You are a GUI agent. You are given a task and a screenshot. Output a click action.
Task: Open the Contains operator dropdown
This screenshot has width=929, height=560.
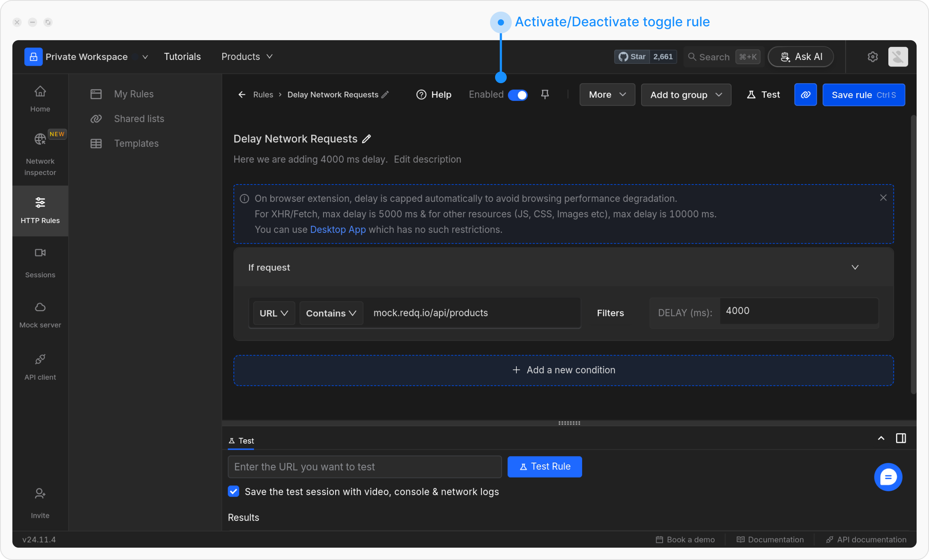click(x=331, y=313)
